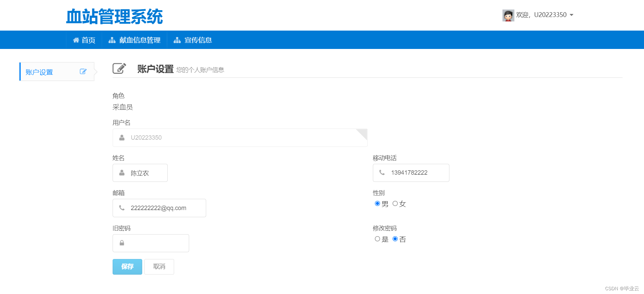This screenshot has height=294, width=644.
Task: Open the 献血信息管理 menu
Action: point(134,40)
